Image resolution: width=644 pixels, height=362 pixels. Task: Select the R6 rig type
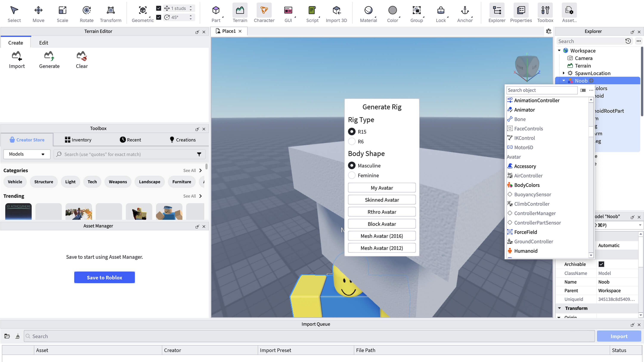pos(352,142)
